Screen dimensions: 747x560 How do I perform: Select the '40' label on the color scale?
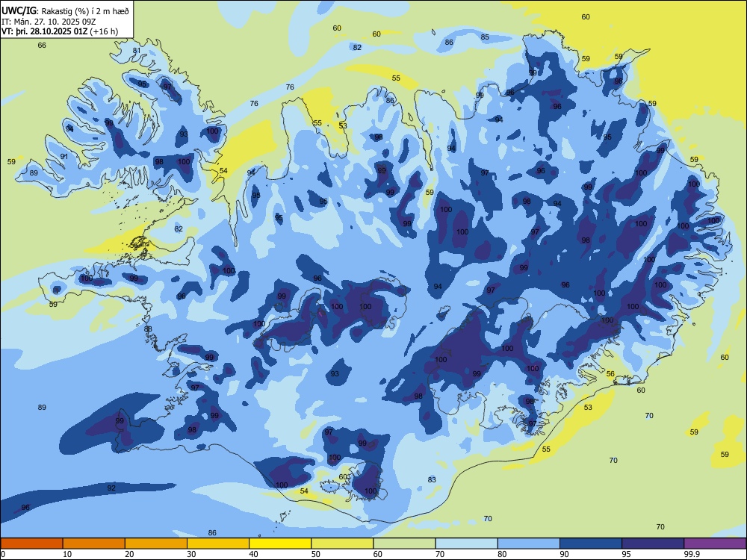point(253,554)
